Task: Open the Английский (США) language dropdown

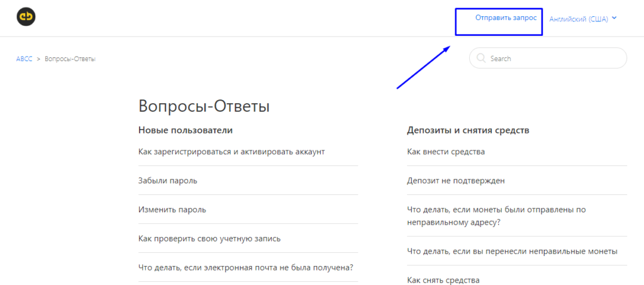Action: [583, 19]
